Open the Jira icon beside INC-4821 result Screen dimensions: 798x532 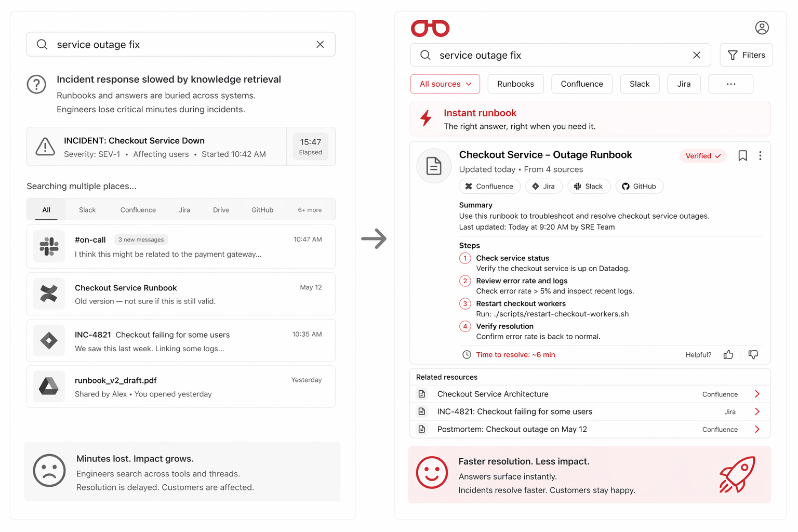pyautogui.click(x=49, y=341)
